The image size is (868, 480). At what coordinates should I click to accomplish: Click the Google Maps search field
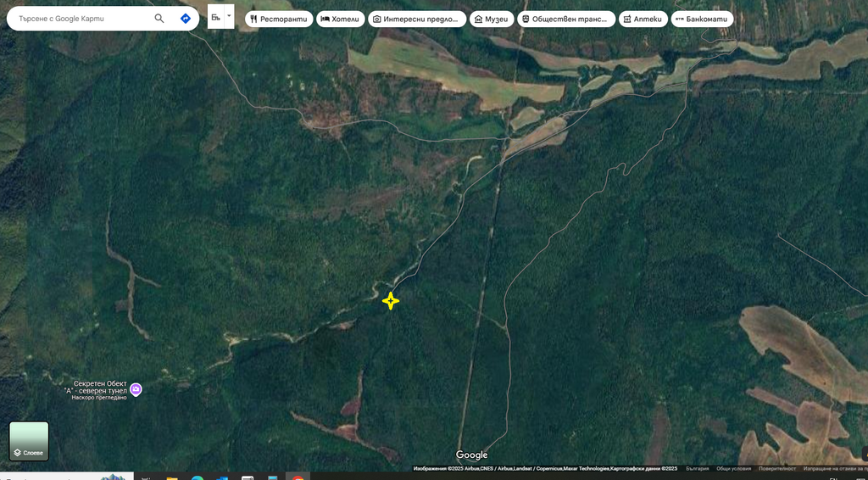tap(81, 18)
